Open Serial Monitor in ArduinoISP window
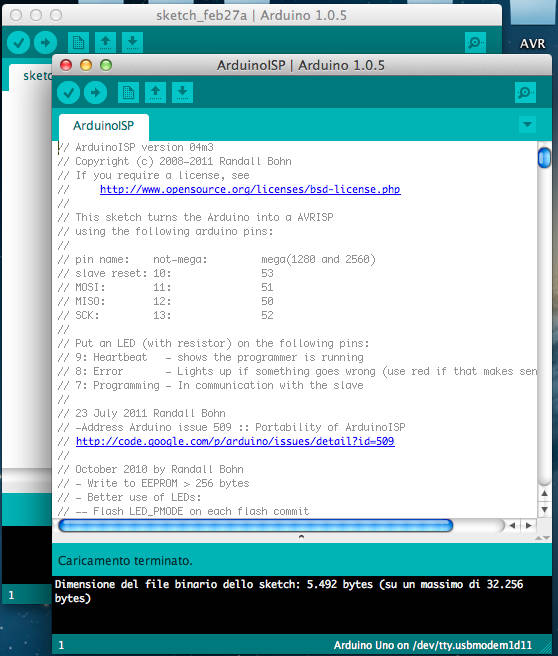The image size is (558, 656). 525,92
